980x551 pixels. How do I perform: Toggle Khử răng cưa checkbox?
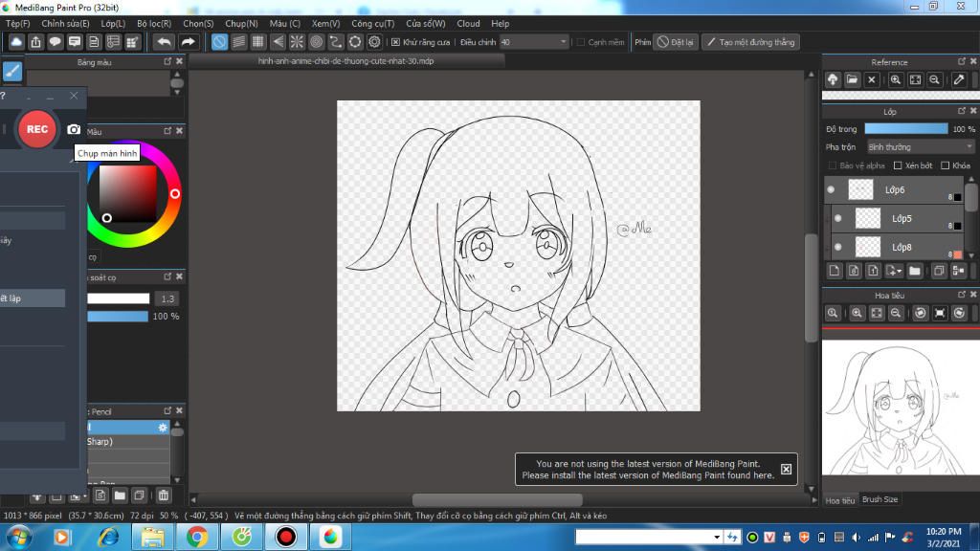coord(395,42)
